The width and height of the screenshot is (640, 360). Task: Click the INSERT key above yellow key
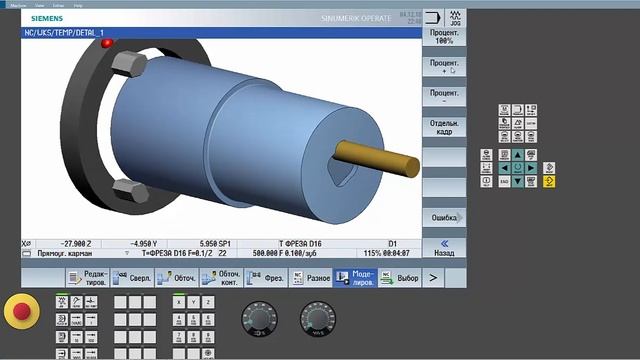point(549,168)
